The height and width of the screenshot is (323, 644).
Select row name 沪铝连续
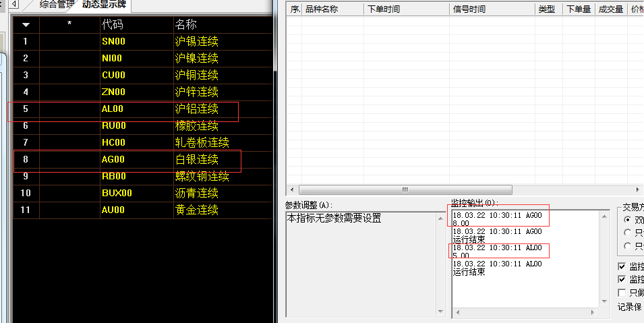pos(196,109)
